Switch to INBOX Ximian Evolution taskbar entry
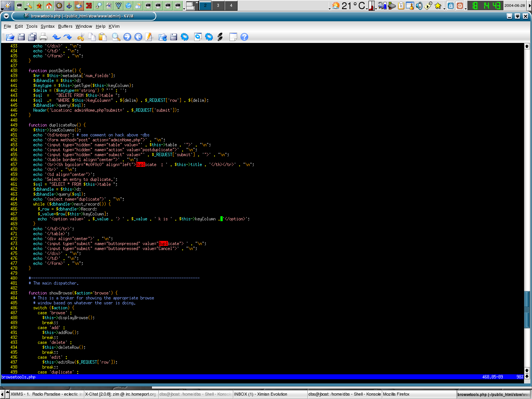 point(270,394)
